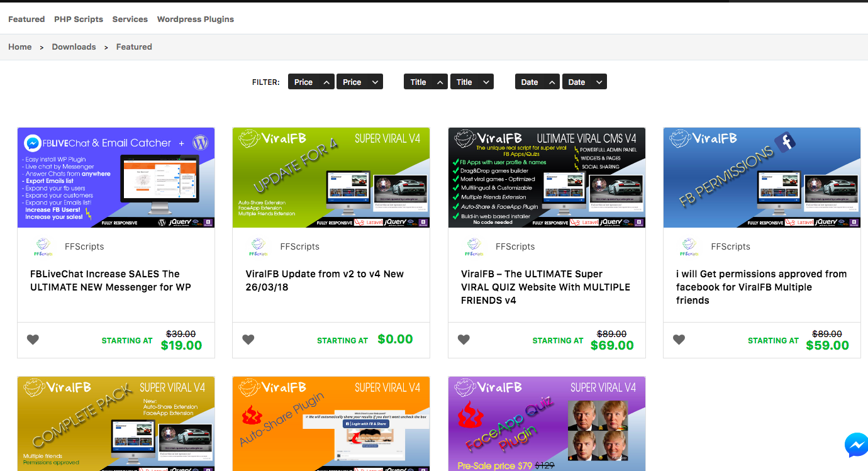This screenshot has width=868, height=471.
Task: Open the Messenger chat bubble icon
Action: [x=856, y=445]
